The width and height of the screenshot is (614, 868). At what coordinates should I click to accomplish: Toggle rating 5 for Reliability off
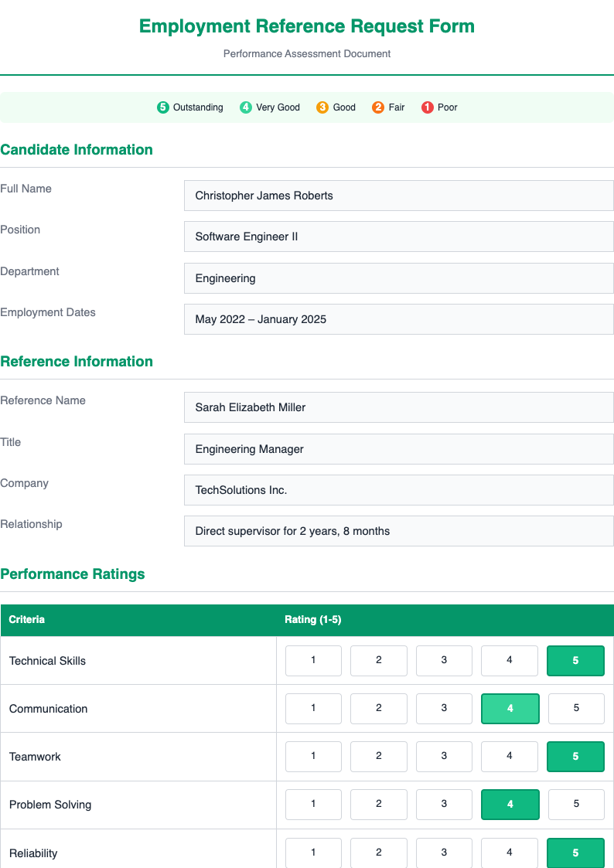pos(575,853)
